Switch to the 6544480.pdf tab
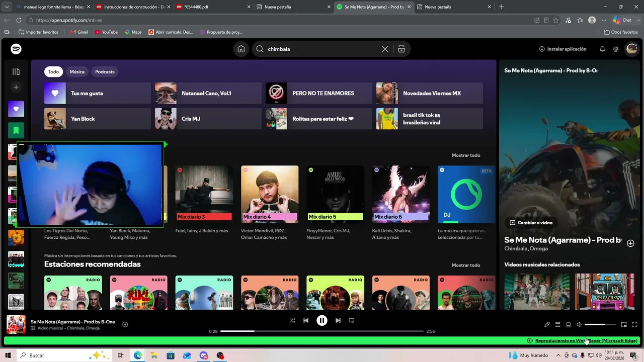The image size is (644, 362). pos(213,7)
